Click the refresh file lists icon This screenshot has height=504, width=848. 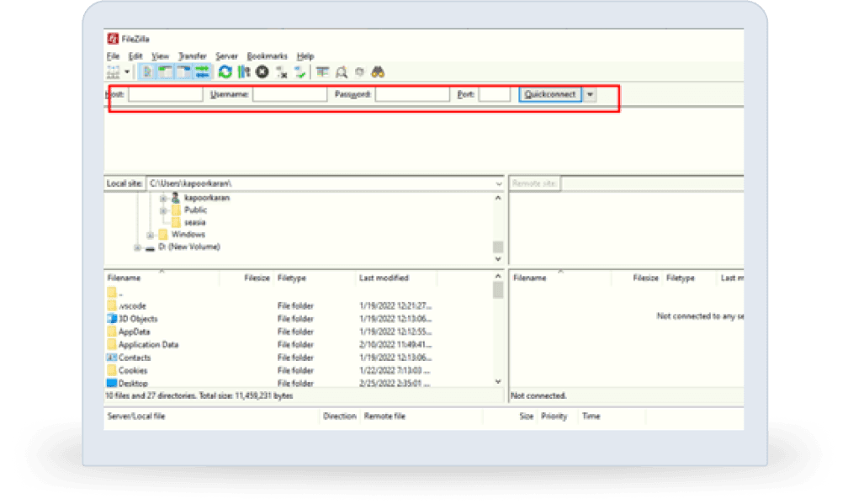coord(225,72)
